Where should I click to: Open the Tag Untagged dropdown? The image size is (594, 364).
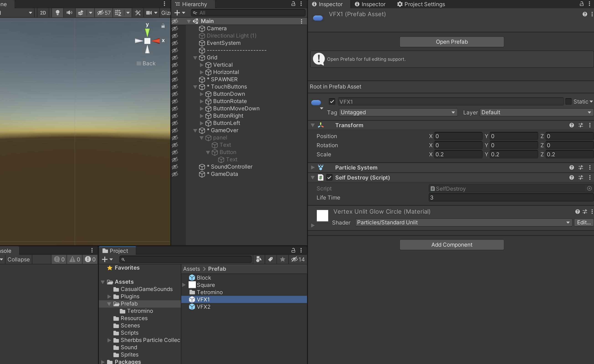[x=398, y=112]
